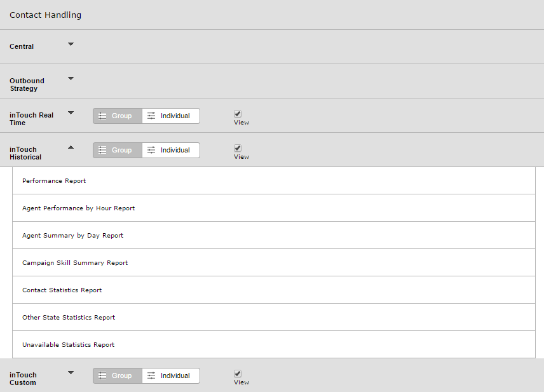Click the inTouch Real Time label
Image resolution: width=544 pixels, height=392 pixels.
pos(31,119)
